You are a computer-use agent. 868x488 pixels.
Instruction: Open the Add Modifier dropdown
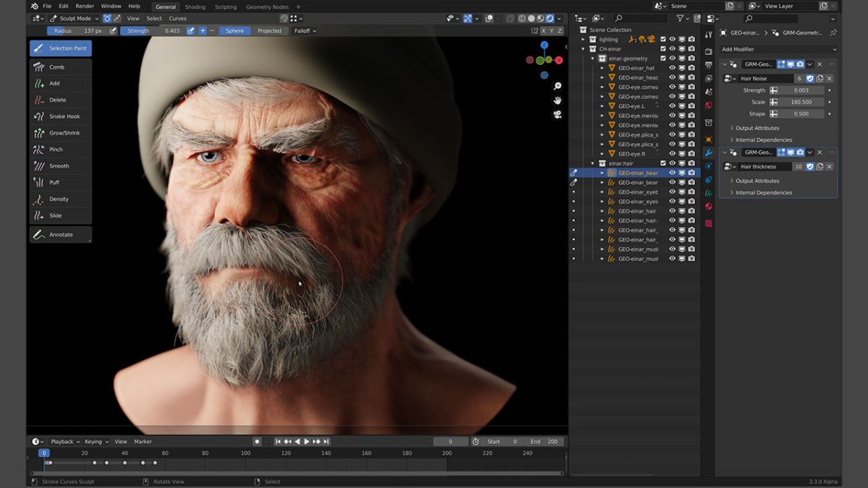coord(778,49)
